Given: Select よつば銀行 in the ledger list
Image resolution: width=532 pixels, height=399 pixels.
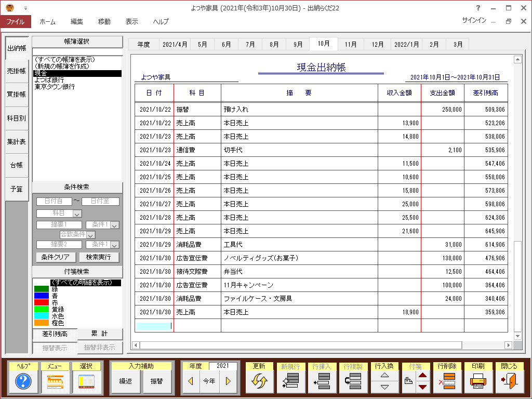Looking at the screenshot, I should [x=77, y=80].
